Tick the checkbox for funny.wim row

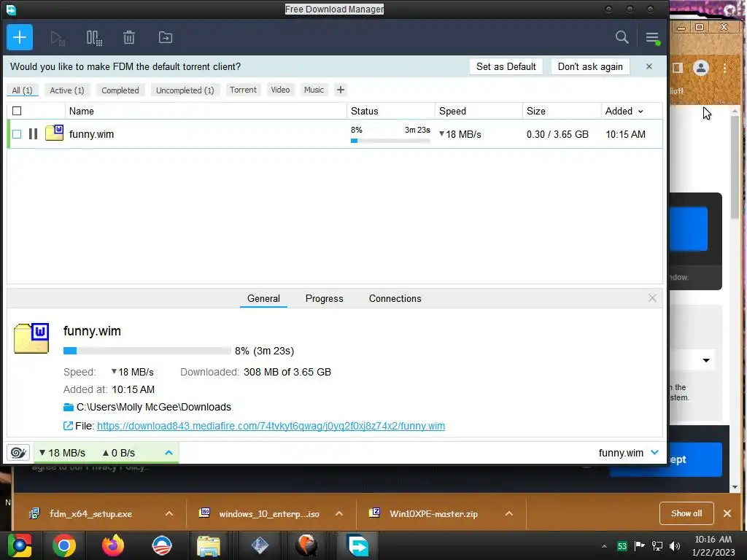point(17,134)
